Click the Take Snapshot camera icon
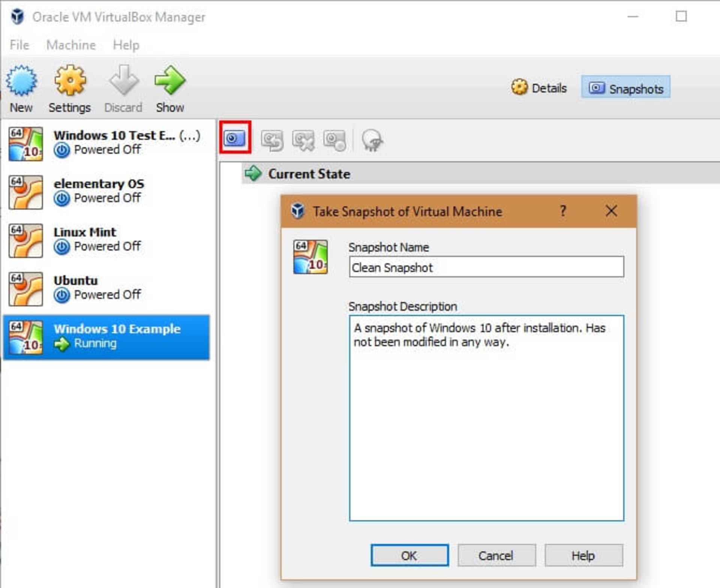Image resolution: width=720 pixels, height=588 pixels. 235,138
